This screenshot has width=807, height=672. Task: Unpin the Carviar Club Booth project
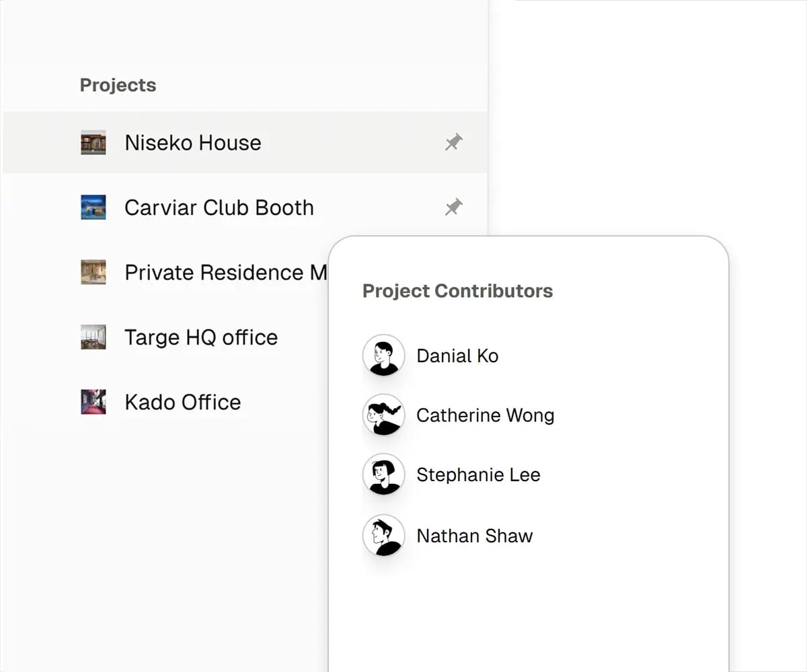tap(453, 207)
